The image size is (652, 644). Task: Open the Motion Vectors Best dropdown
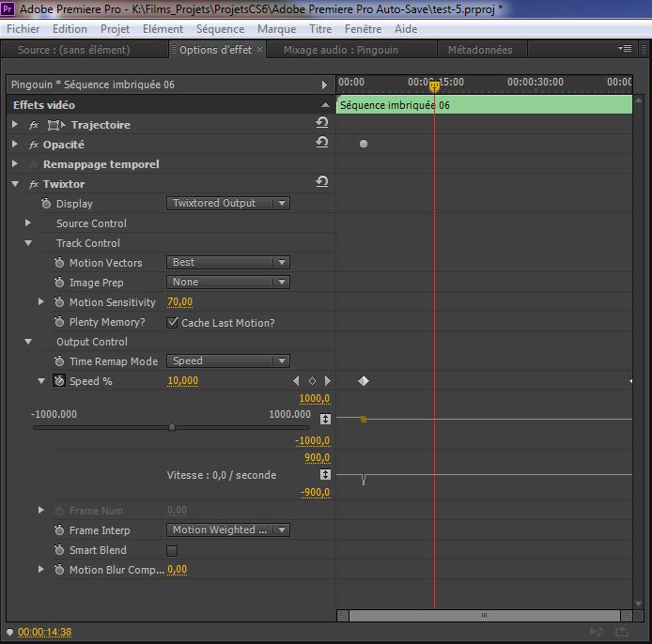(228, 262)
